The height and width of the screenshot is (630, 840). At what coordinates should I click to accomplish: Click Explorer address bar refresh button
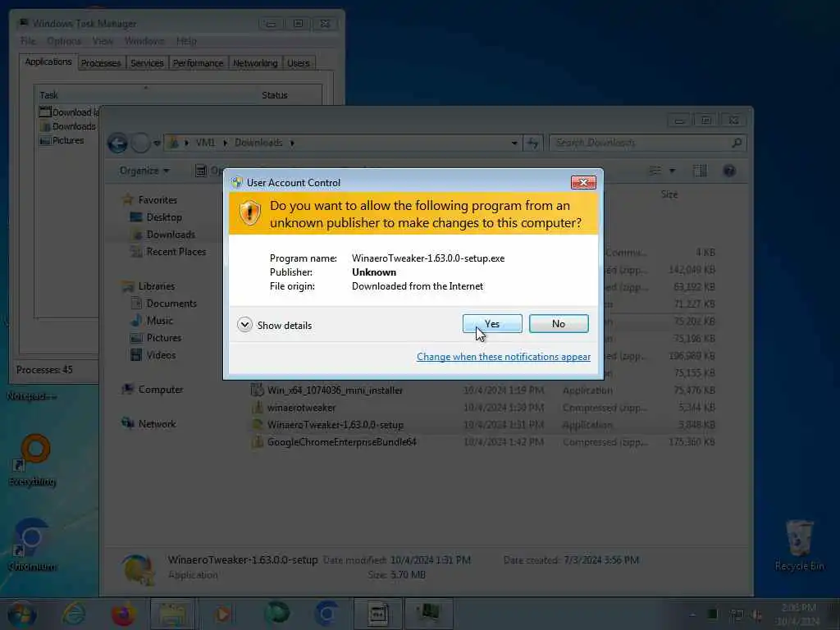point(532,143)
